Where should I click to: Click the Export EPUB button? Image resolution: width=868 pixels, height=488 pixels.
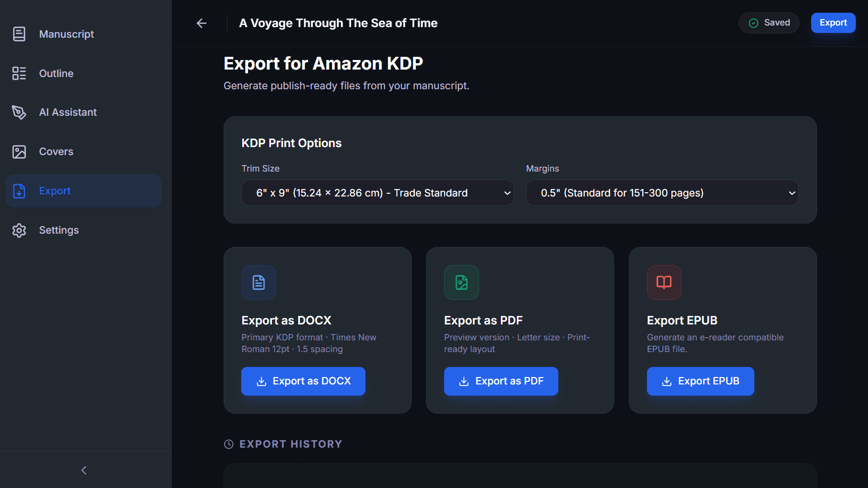click(x=701, y=381)
